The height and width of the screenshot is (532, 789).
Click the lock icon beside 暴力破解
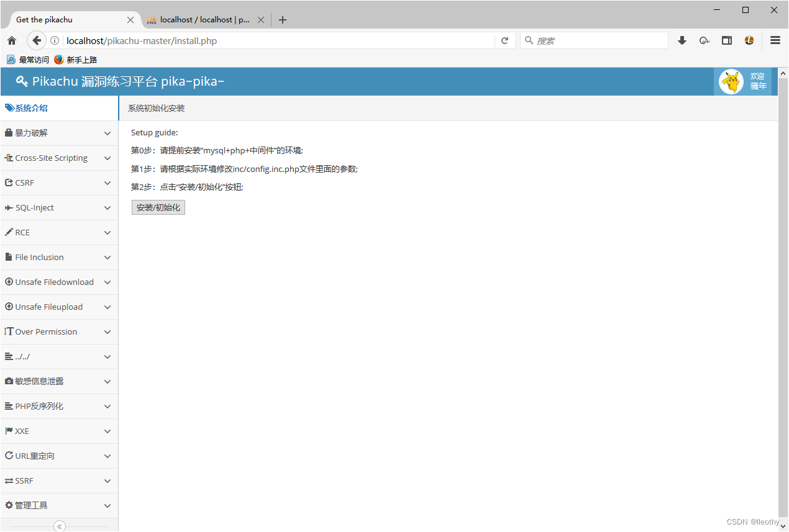pos(9,133)
